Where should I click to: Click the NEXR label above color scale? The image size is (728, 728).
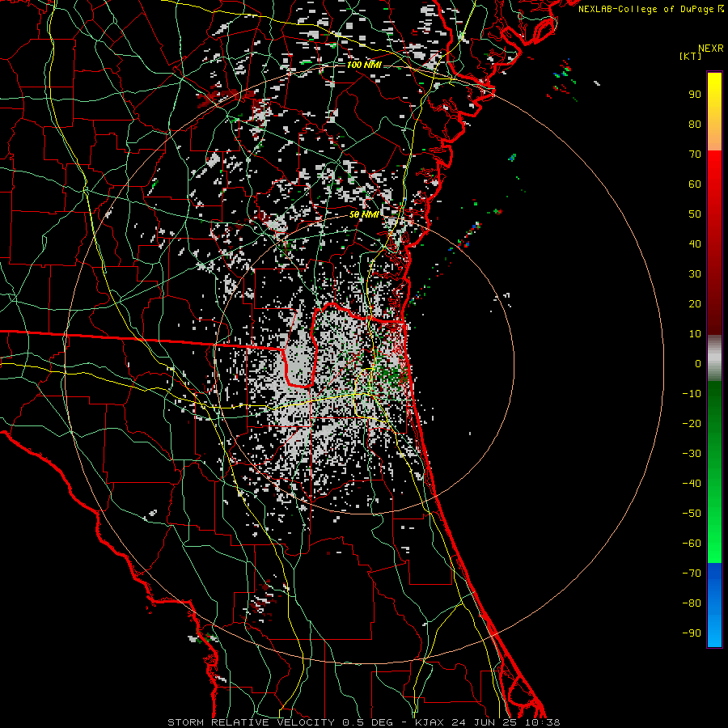(711, 49)
